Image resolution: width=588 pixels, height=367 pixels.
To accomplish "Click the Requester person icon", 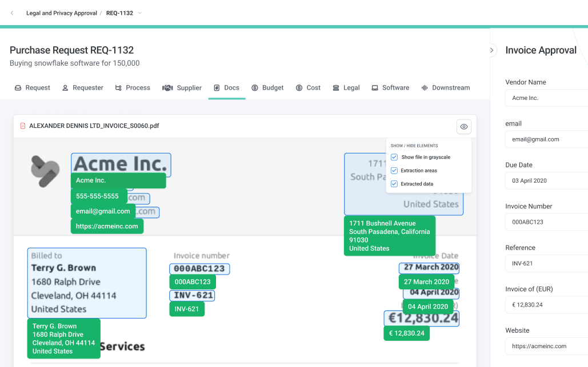I will pos(64,87).
